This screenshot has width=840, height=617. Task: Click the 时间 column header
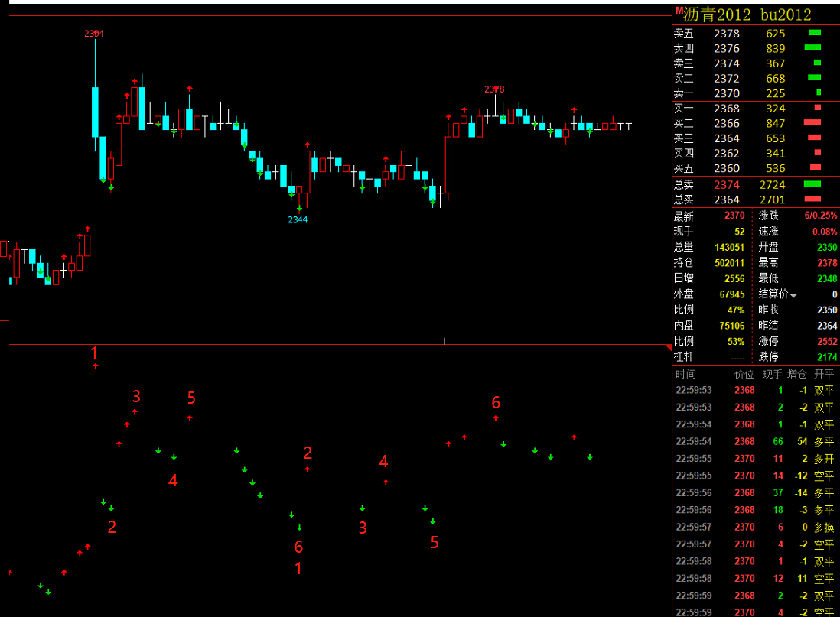point(686,375)
